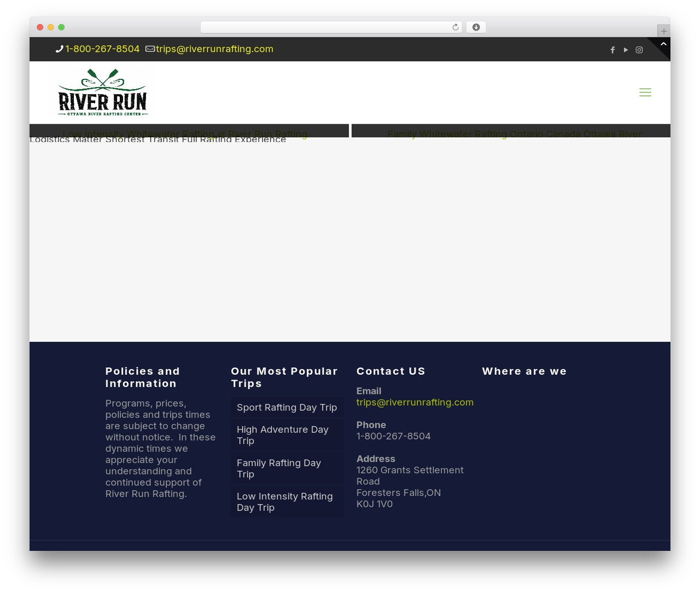The width and height of the screenshot is (700, 593).
Task: Open the hamburger menu icon
Action: [x=645, y=92]
